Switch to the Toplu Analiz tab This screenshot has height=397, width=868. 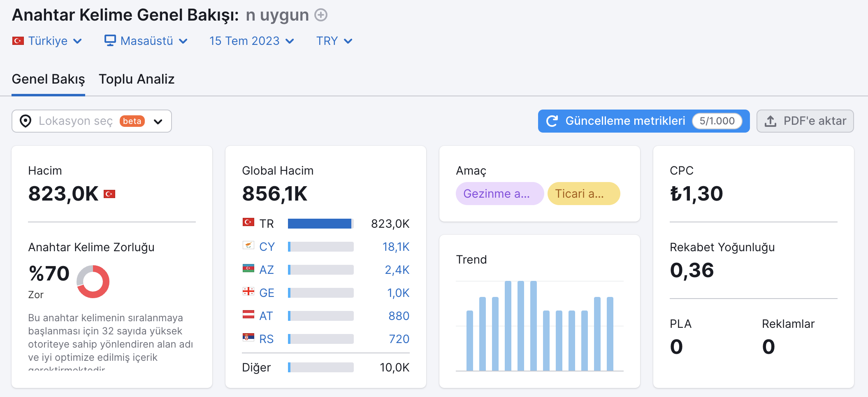[x=137, y=79]
